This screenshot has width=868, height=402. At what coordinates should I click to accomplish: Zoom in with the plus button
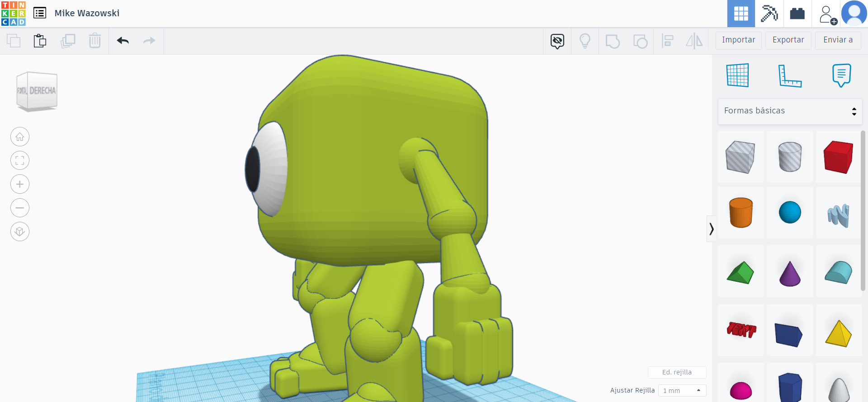point(20,184)
